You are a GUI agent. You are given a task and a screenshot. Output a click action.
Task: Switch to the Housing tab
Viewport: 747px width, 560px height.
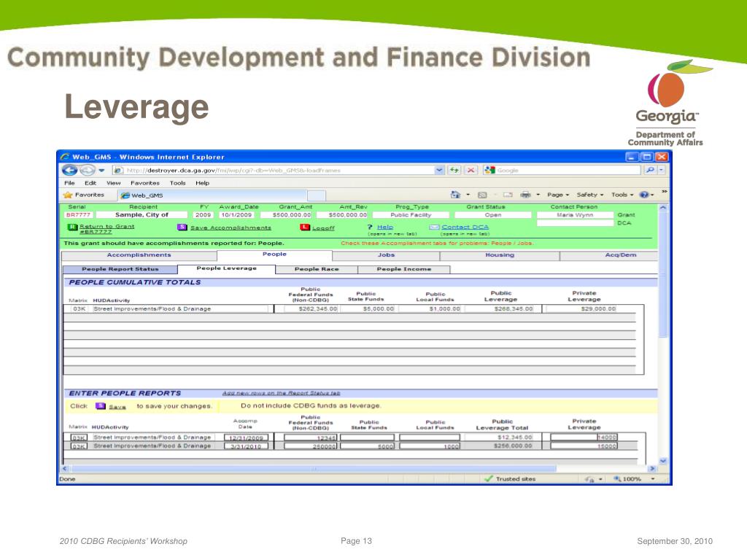(500, 255)
